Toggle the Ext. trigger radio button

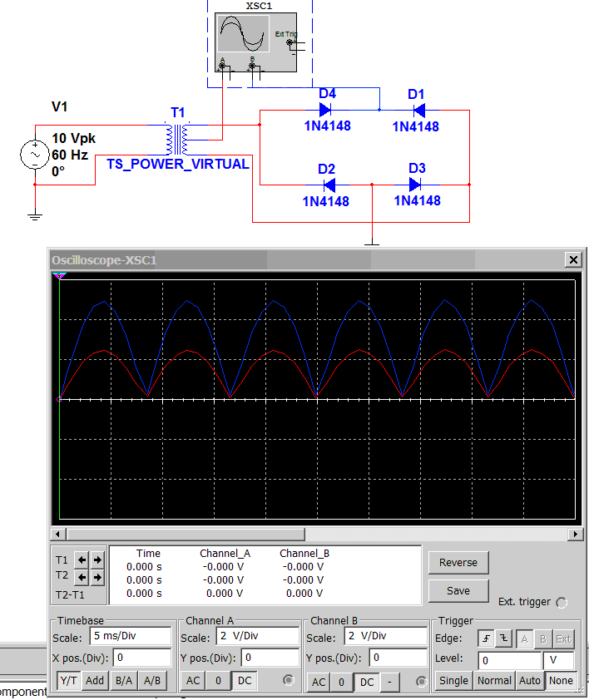coord(562,603)
